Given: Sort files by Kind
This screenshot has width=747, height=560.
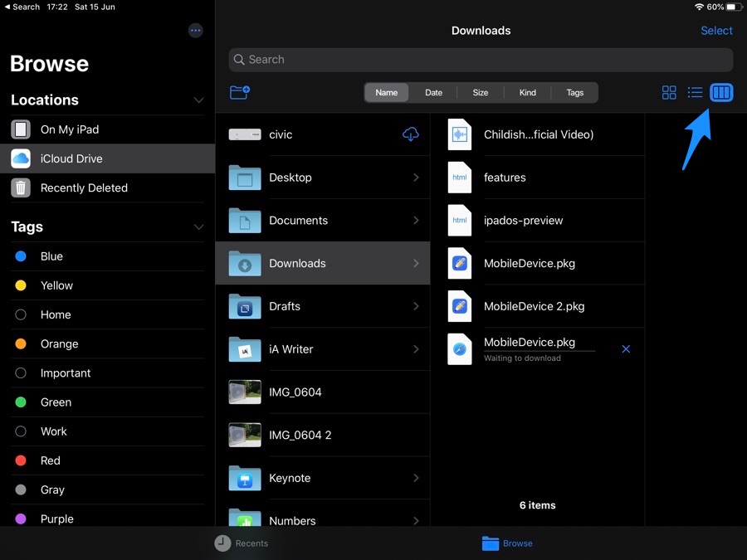Looking at the screenshot, I should tap(527, 92).
